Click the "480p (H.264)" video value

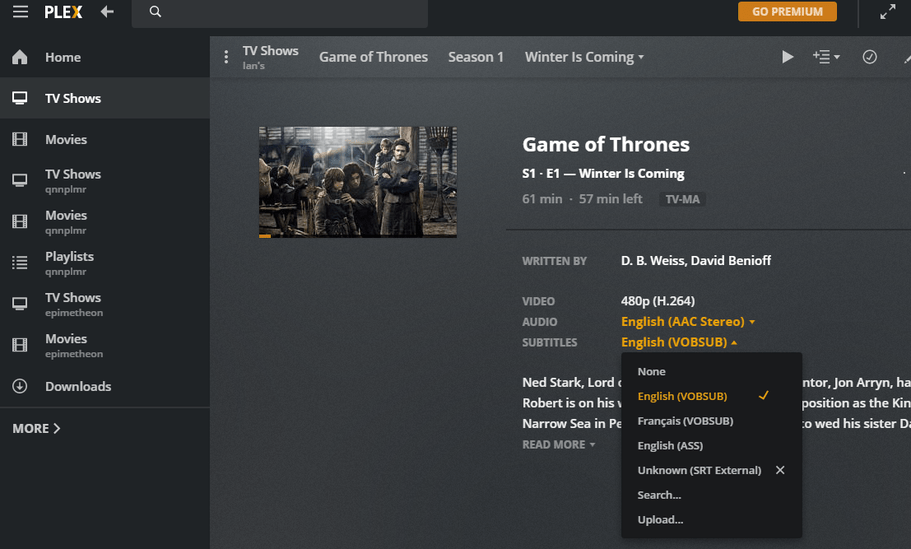click(658, 301)
